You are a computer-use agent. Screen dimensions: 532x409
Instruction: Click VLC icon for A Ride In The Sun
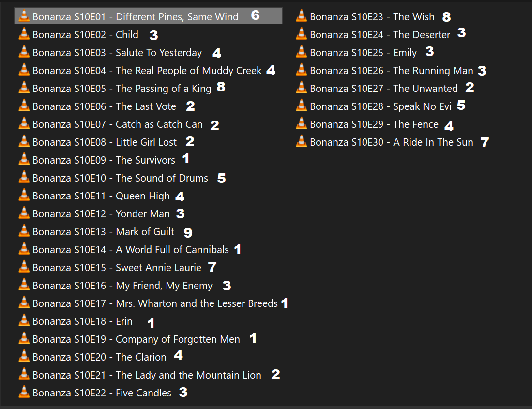pyautogui.click(x=301, y=141)
